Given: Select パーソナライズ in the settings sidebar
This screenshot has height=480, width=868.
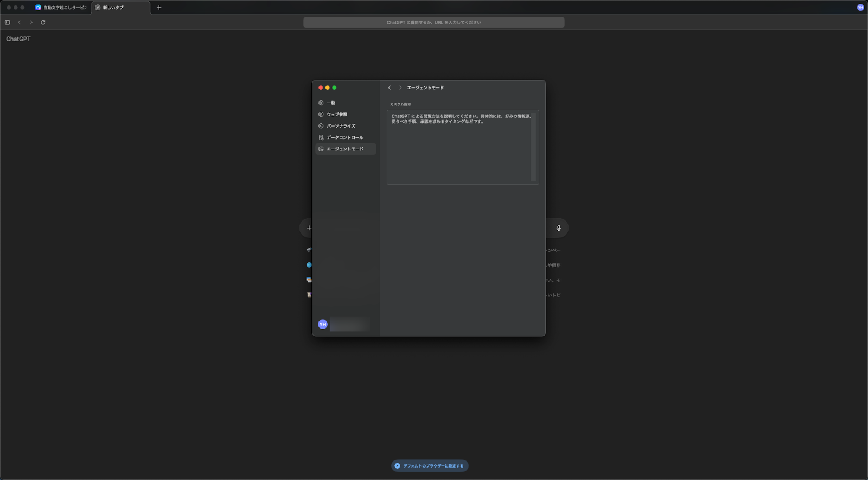Looking at the screenshot, I should pos(341,126).
